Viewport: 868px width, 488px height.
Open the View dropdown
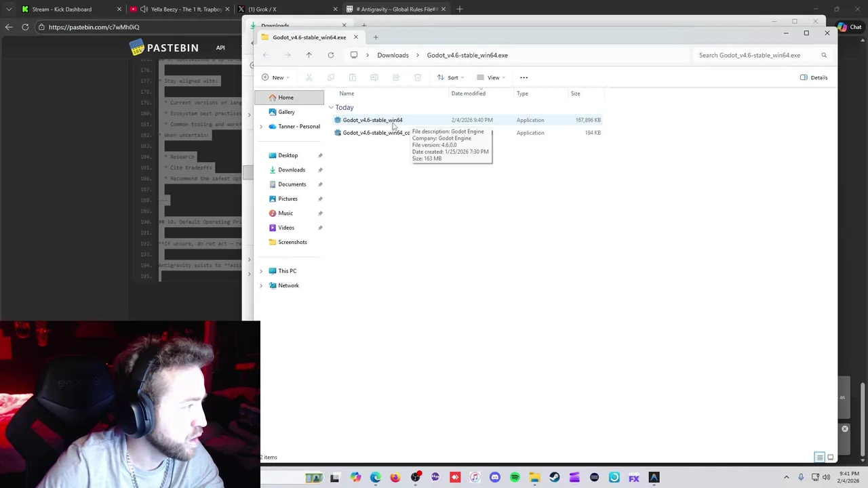click(x=491, y=77)
